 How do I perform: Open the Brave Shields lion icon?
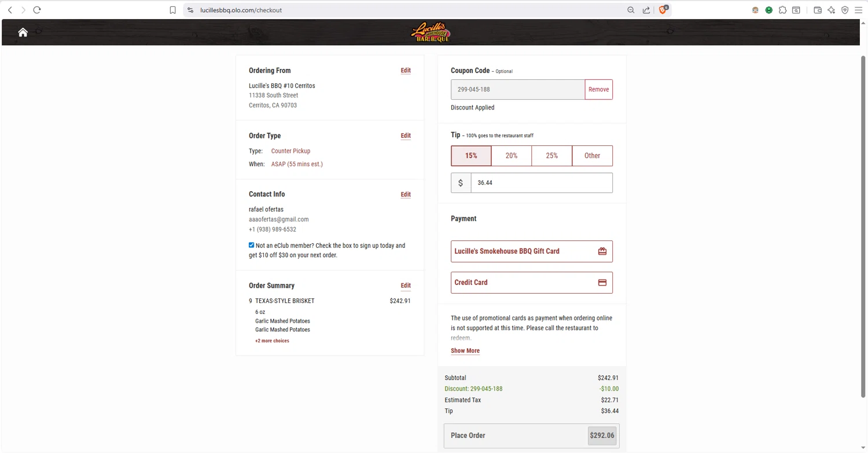(x=663, y=10)
